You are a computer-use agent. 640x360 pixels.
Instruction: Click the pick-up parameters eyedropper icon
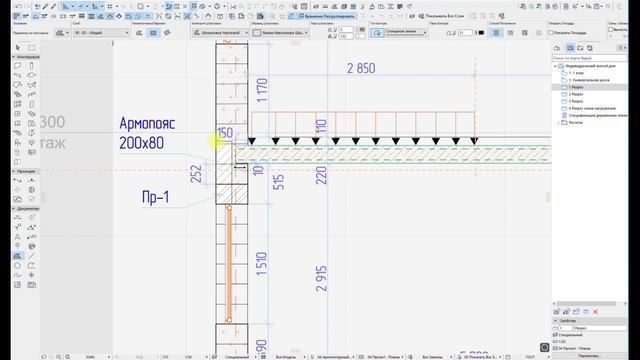(45, 7)
